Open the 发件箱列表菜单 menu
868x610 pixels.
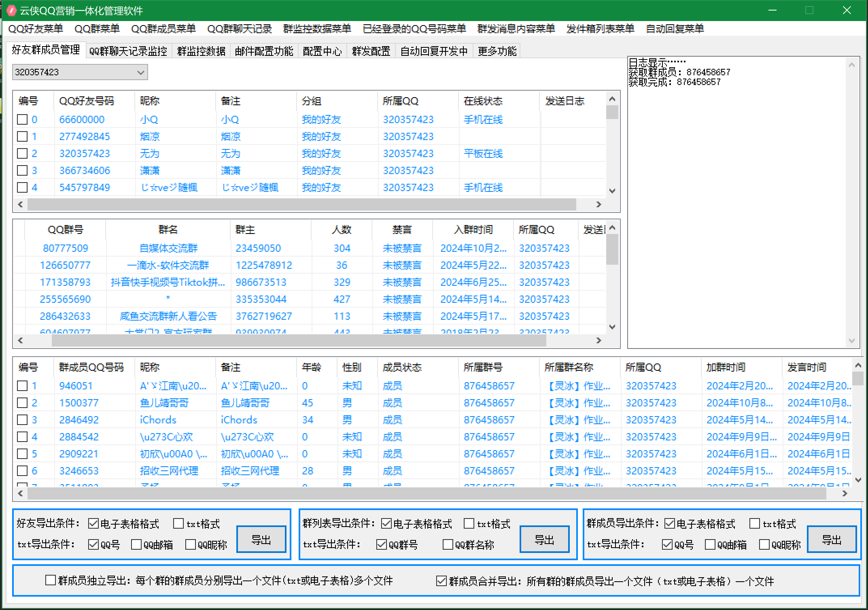click(601, 29)
